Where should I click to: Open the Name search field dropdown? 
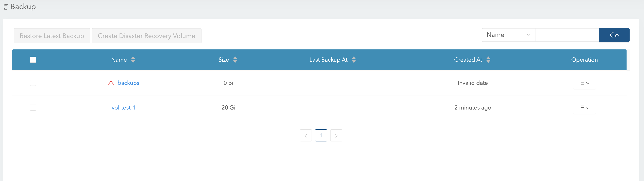pyautogui.click(x=508, y=35)
